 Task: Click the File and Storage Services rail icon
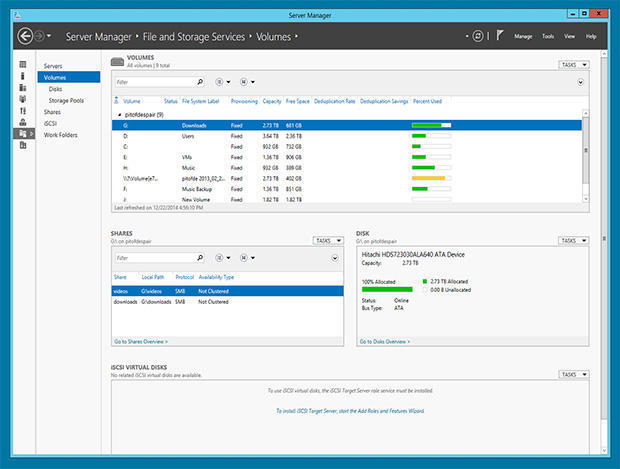(x=22, y=132)
